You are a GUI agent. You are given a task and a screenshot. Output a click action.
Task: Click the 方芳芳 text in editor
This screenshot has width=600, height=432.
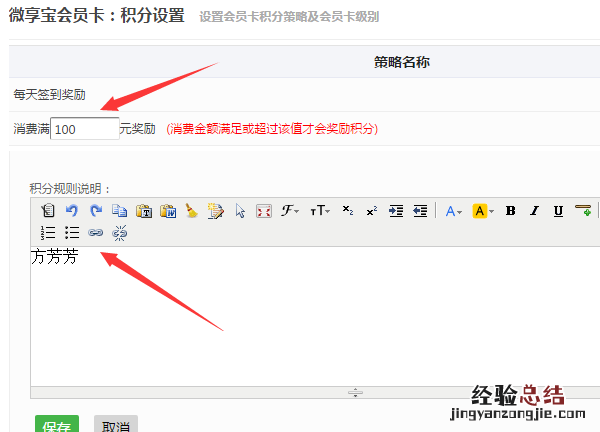(x=55, y=256)
